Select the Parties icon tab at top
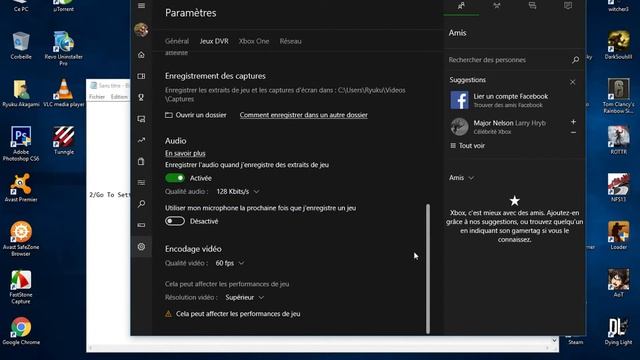640x360 pixels. [x=497, y=6]
